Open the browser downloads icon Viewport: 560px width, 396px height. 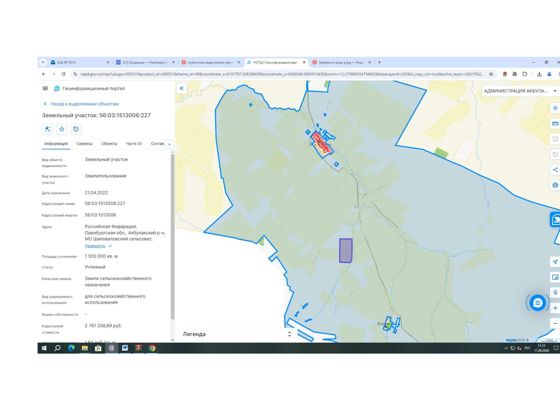click(x=539, y=74)
